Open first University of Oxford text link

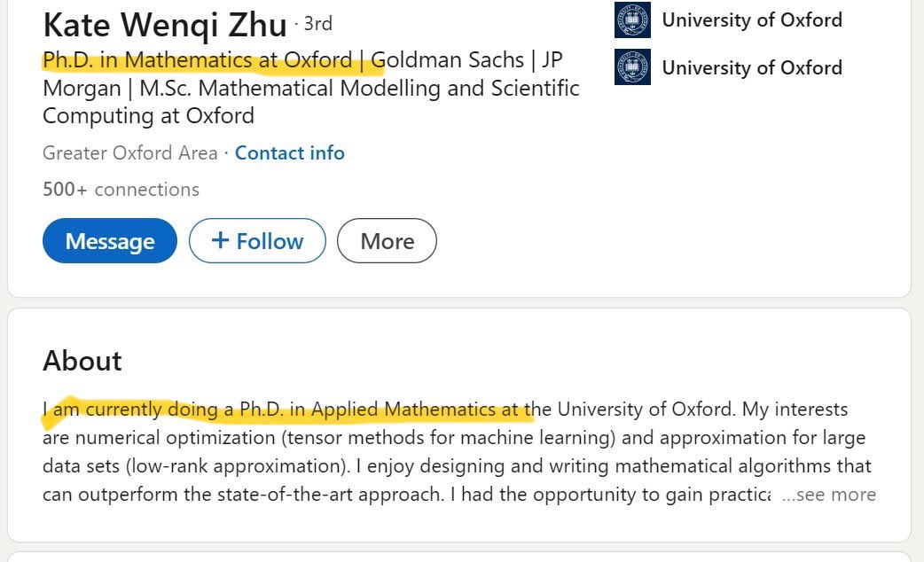coord(752,20)
